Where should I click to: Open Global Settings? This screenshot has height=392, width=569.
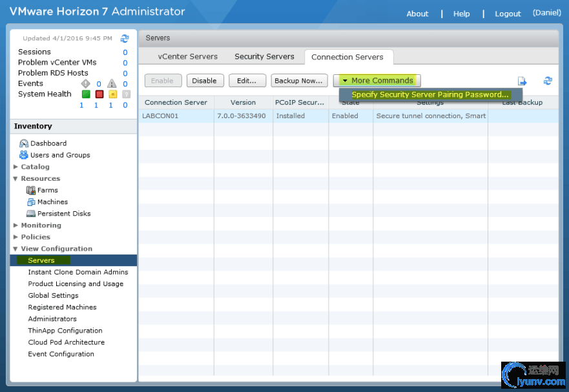(53, 295)
